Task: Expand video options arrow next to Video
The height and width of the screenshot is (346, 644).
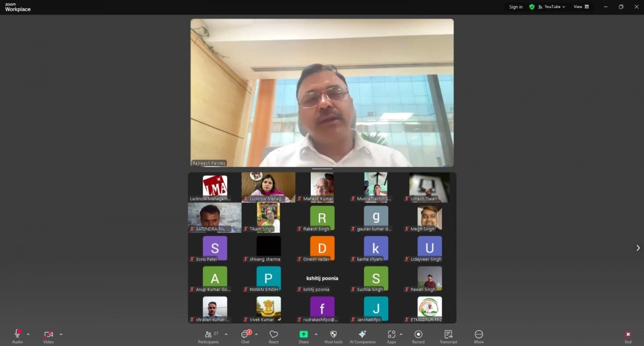Action: [61, 334]
